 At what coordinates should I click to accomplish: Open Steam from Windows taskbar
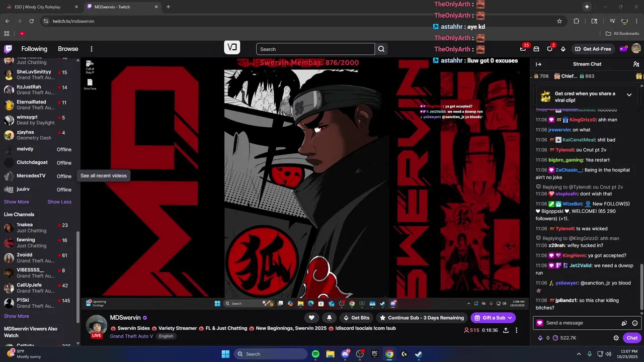pos(418,354)
